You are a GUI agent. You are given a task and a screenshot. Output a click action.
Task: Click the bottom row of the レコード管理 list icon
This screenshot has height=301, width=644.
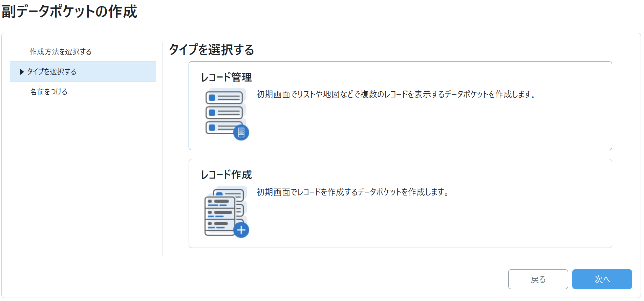(x=220, y=128)
